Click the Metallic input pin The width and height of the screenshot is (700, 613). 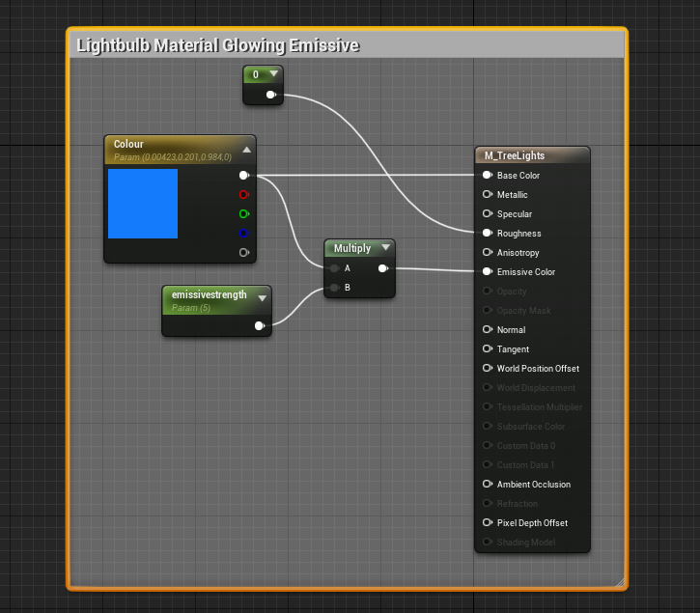click(487, 194)
